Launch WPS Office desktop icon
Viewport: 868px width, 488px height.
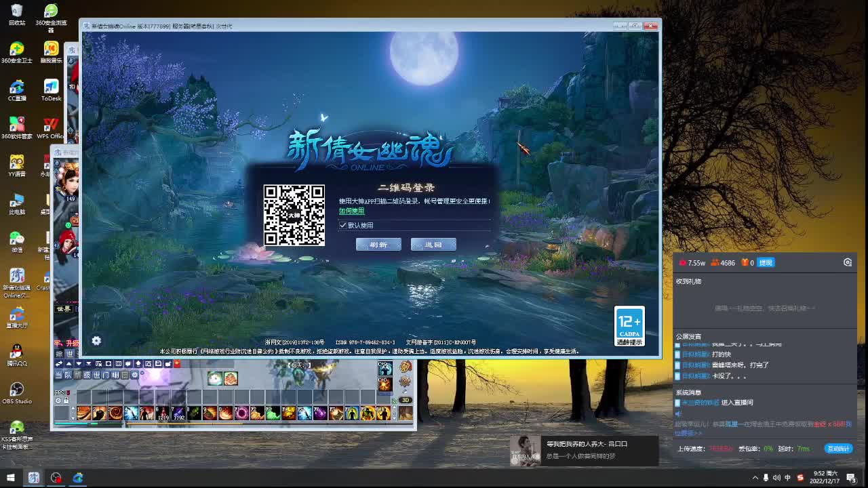point(51,128)
